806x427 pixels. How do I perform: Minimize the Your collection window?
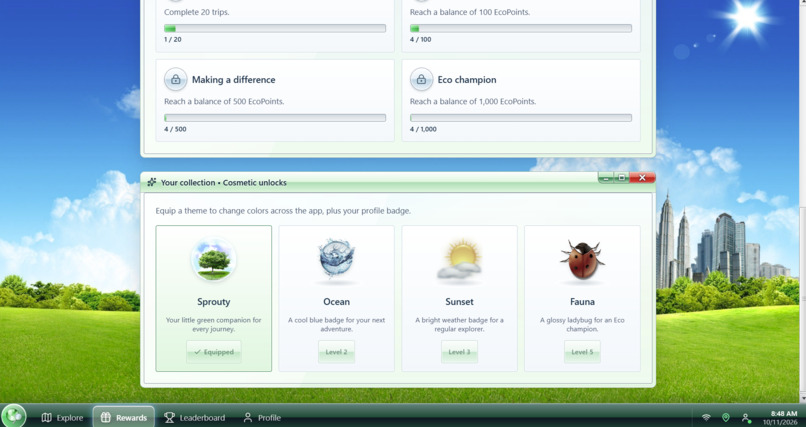[606, 178]
